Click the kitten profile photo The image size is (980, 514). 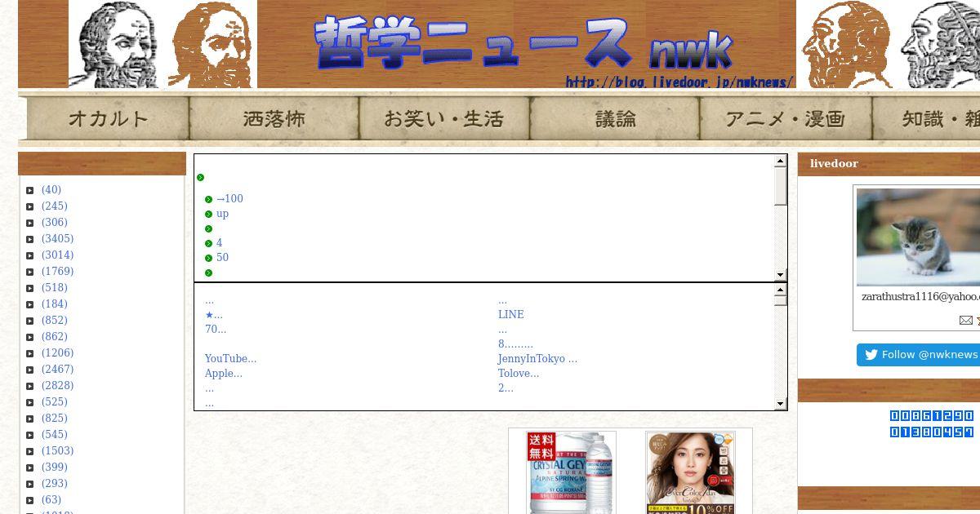[918, 237]
